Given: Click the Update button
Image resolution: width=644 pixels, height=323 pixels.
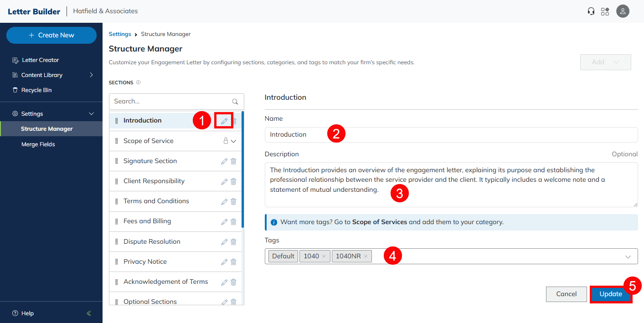Looking at the screenshot, I should (611, 294).
